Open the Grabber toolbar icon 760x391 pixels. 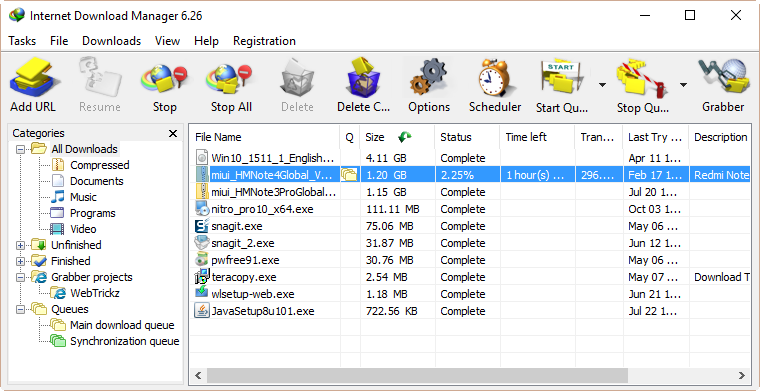pos(723,78)
